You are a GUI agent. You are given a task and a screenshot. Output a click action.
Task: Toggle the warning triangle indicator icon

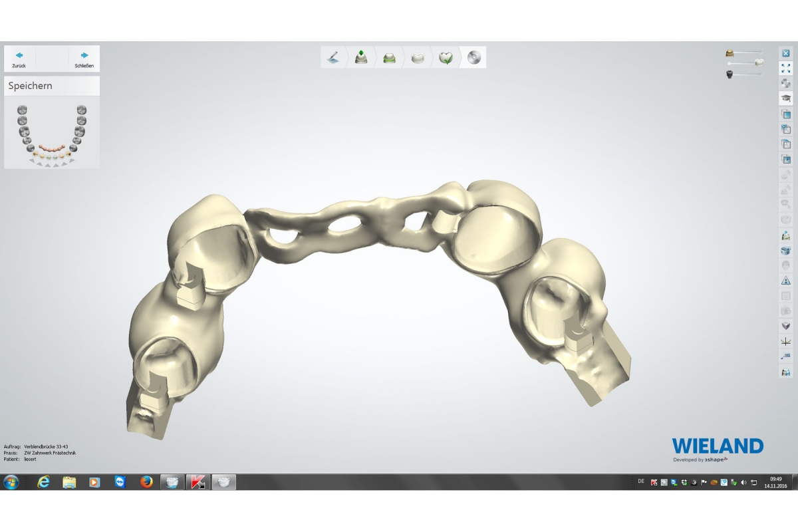tap(785, 281)
